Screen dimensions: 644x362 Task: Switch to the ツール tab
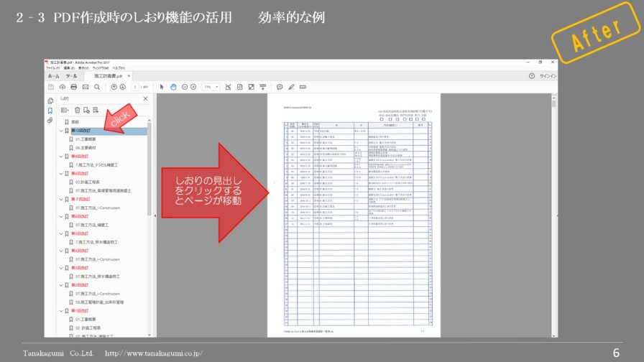(71, 75)
